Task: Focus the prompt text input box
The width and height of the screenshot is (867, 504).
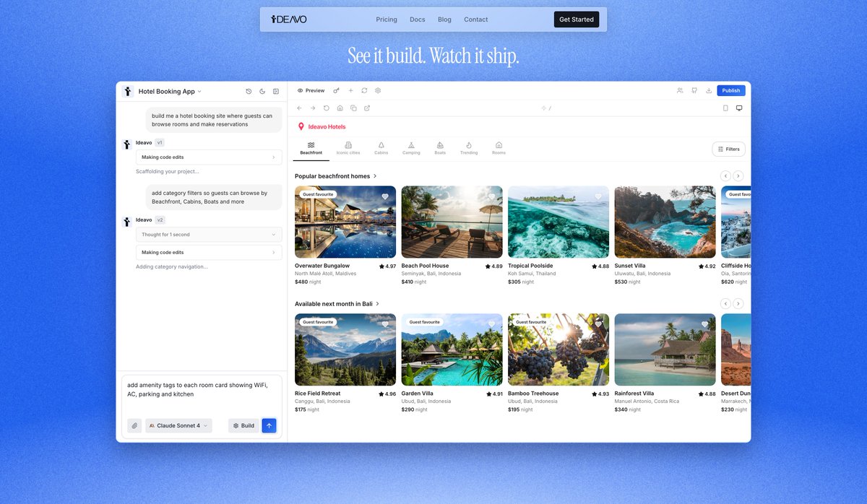Action: pyautogui.click(x=202, y=394)
